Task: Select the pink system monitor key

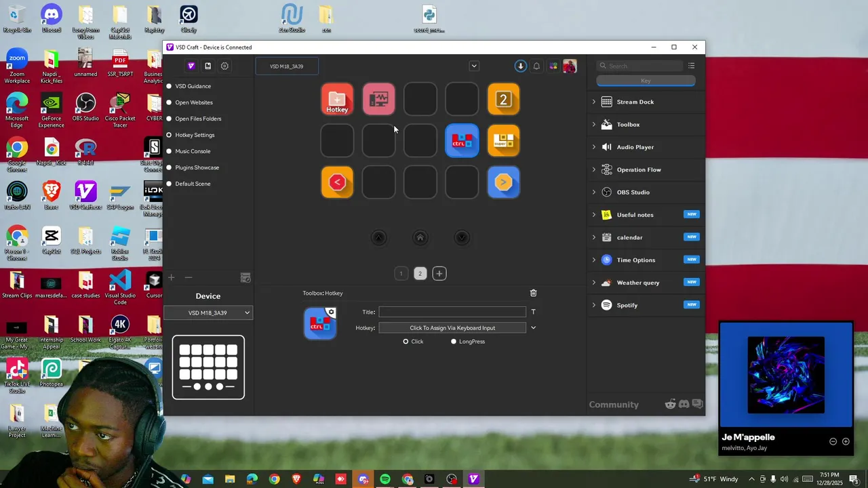Action: [378, 100]
